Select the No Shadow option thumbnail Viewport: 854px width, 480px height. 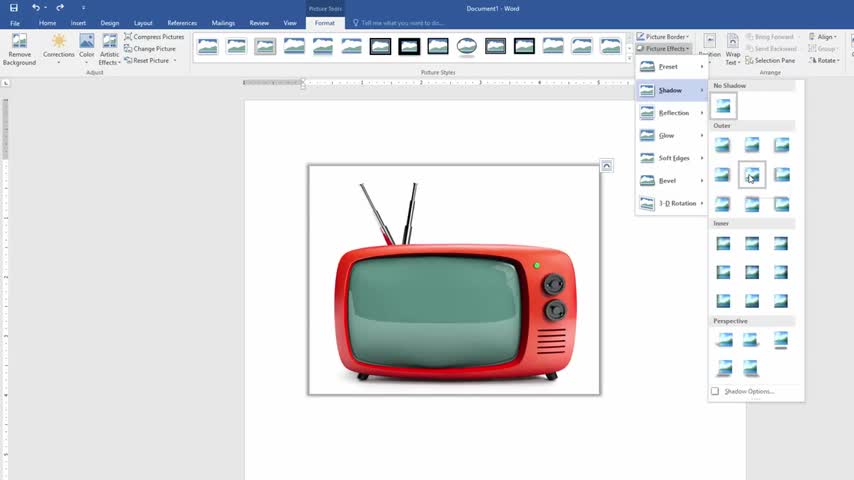[x=723, y=106]
